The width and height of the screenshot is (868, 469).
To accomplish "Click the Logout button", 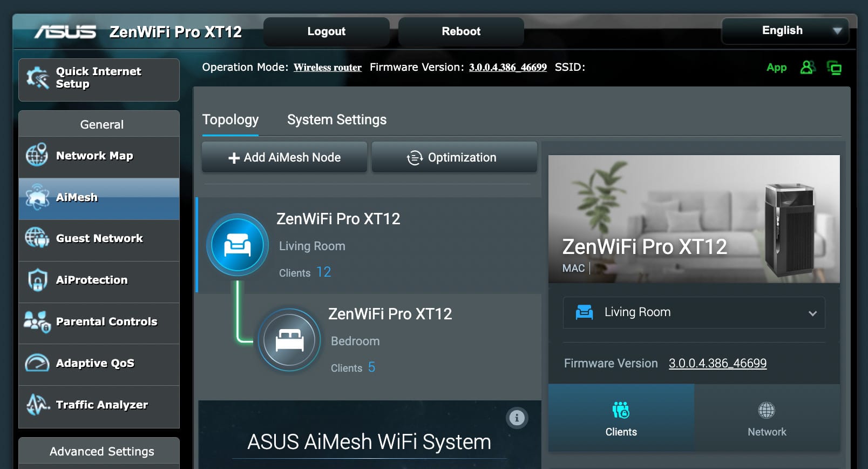I will (x=326, y=31).
